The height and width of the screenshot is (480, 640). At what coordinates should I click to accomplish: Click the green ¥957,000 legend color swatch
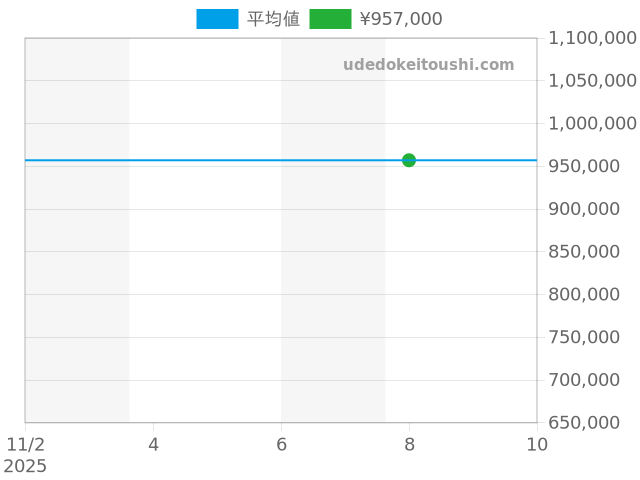(330, 19)
